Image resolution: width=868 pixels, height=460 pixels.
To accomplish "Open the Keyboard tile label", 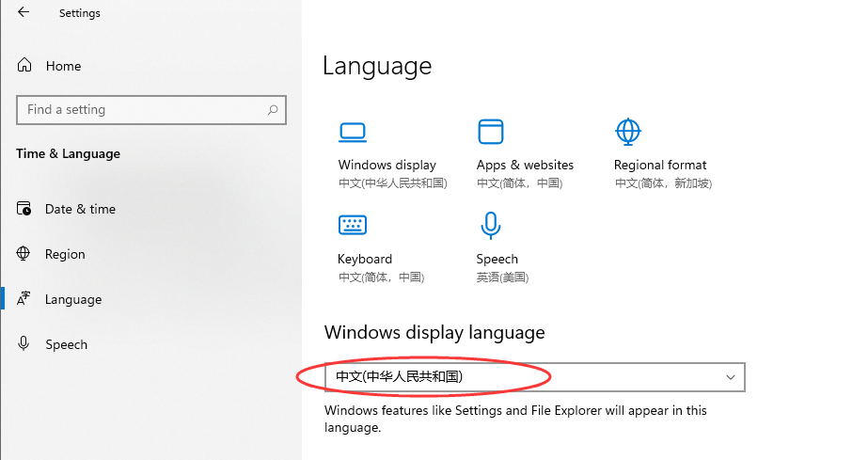I will click(365, 259).
